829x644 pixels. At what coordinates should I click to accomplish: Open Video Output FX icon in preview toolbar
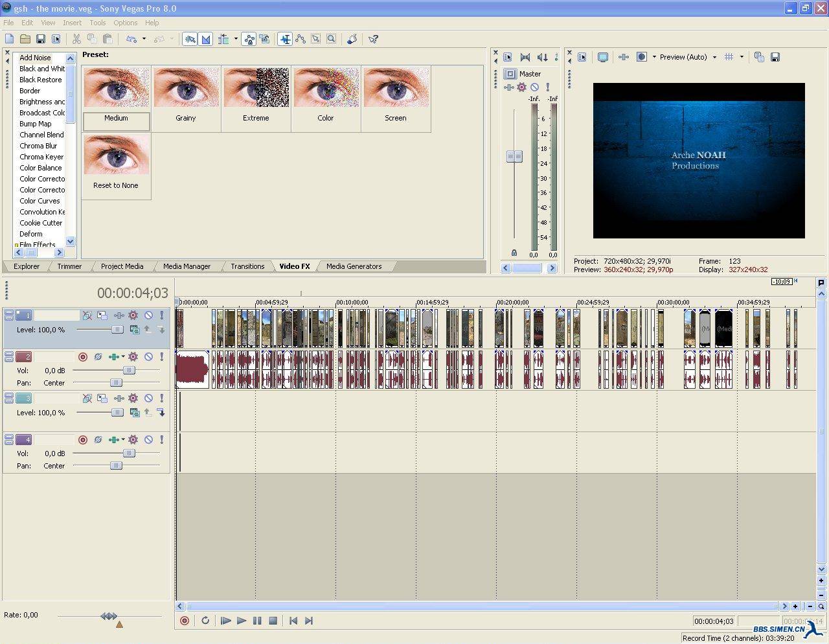coord(624,57)
